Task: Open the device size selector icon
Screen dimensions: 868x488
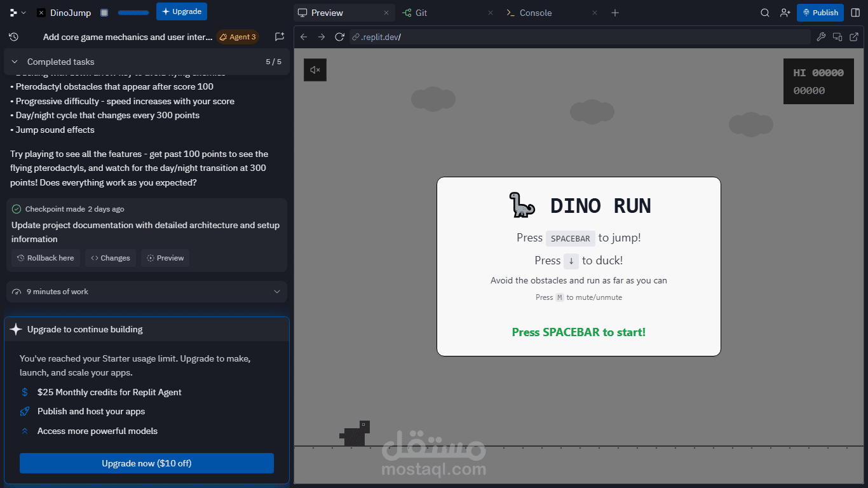Action: pos(837,37)
